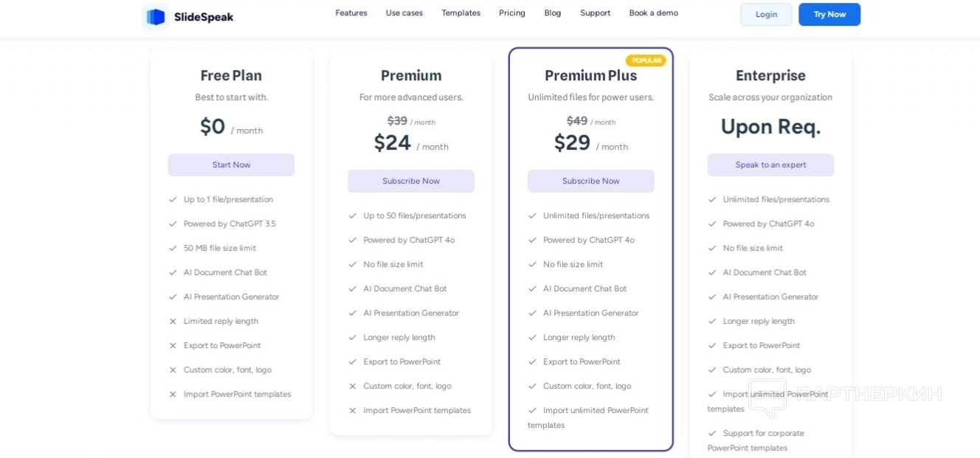The height and width of the screenshot is (458, 980).
Task: Click X icon next to Premium's Import PowerPoint templates
Action: point(353,411)
